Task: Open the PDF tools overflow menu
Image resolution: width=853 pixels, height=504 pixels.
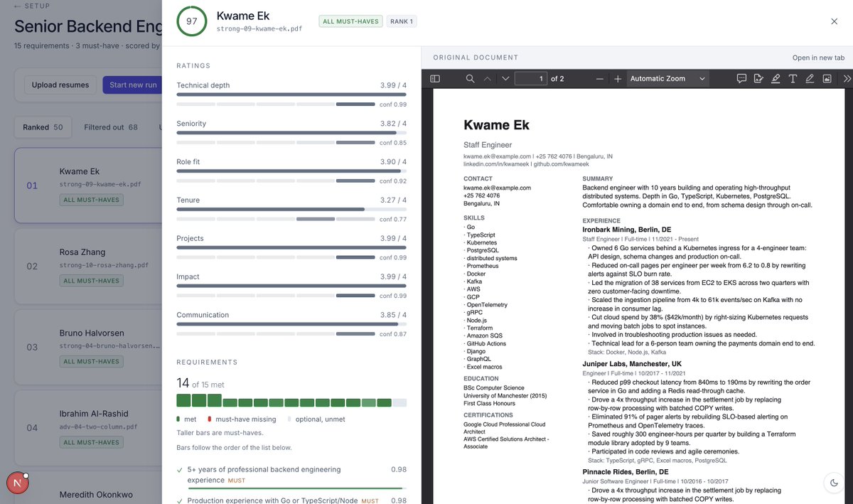Action: [847, 79]
